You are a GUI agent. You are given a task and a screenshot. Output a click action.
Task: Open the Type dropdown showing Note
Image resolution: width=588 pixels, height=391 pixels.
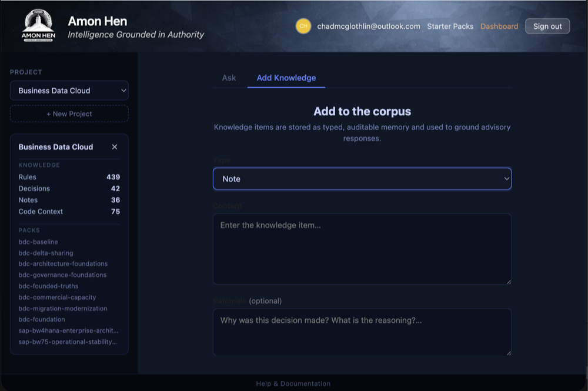[x=362, y=179]
